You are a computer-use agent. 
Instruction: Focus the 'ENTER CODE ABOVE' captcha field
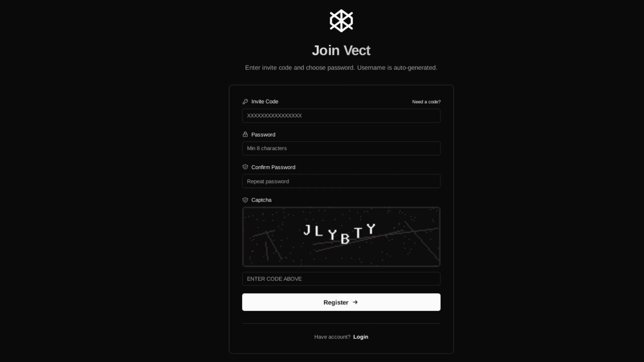pos(341,279)
